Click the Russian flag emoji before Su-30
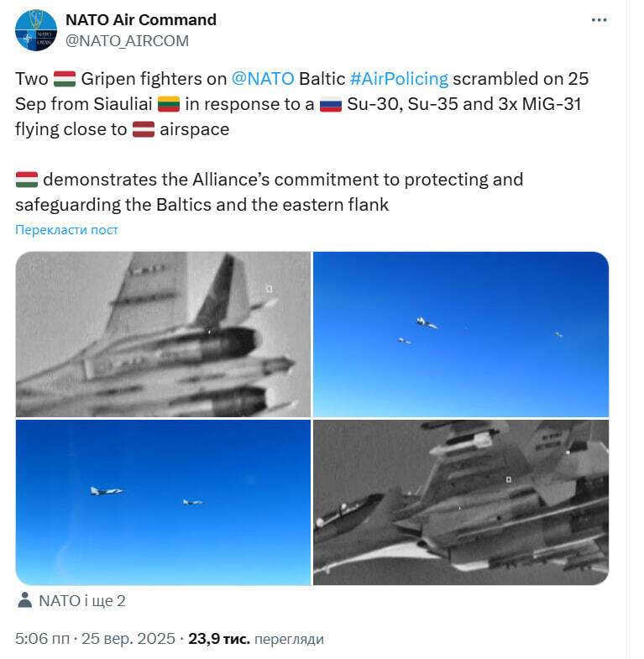644x659 pixels. [329, 104]
